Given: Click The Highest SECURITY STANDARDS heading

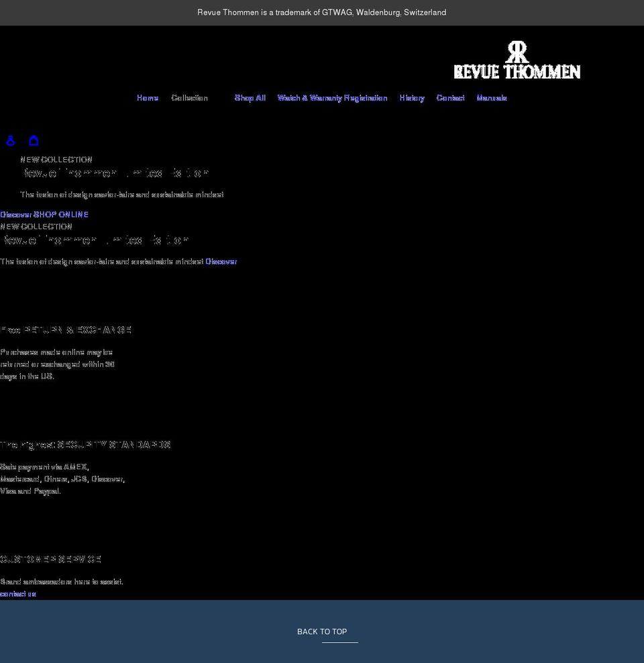Looking at the screenshot, I should [86, 445].
